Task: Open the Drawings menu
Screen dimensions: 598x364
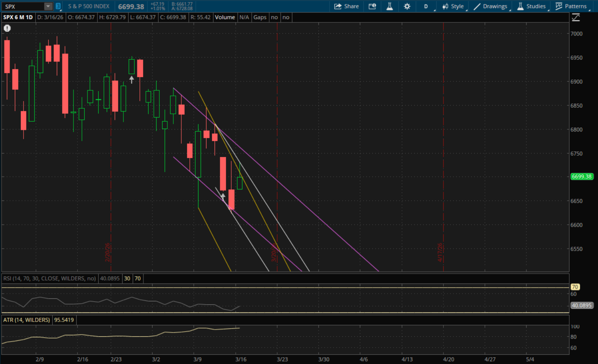Action: pos(490,6)
